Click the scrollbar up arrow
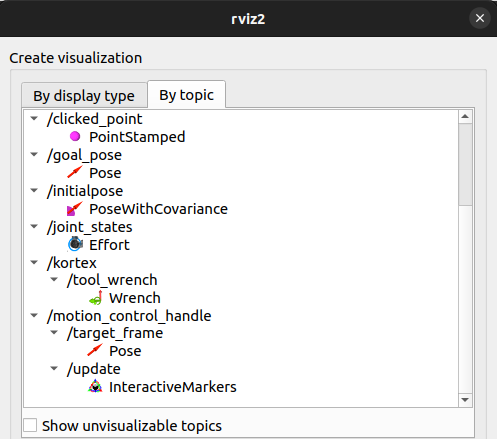The height and width of the screenshot is (439, 497). pyautogui.click(x=465, y=117)
